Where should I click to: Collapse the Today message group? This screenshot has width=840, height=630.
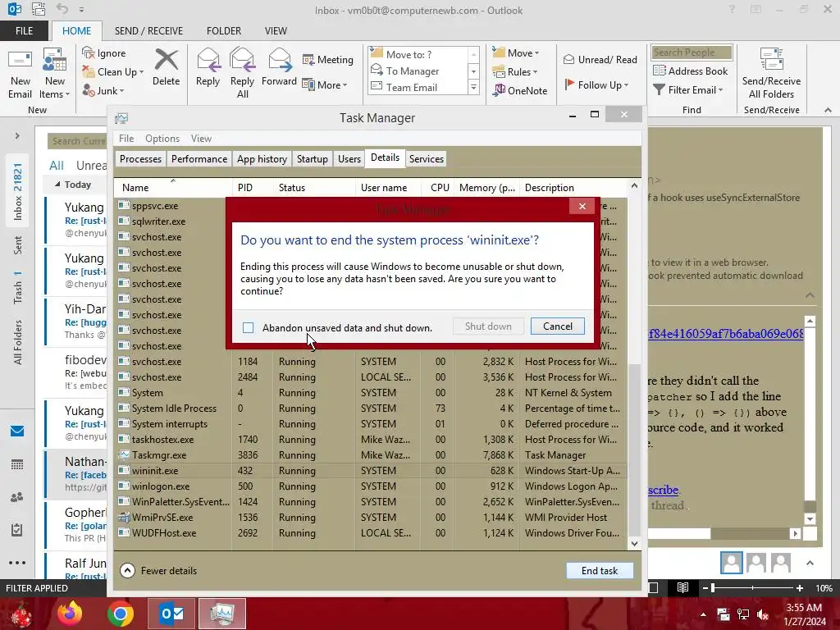click(57, 185)
